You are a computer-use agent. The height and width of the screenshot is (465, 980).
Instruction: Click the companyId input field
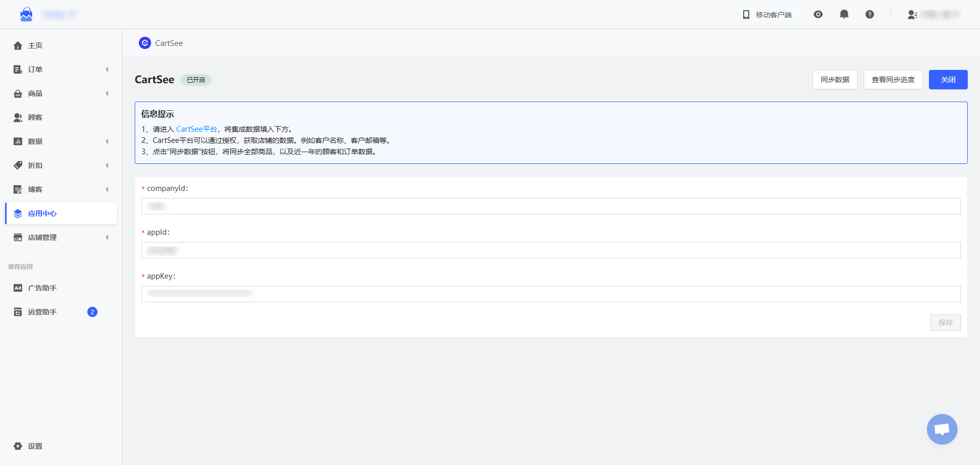pos(551,206)
